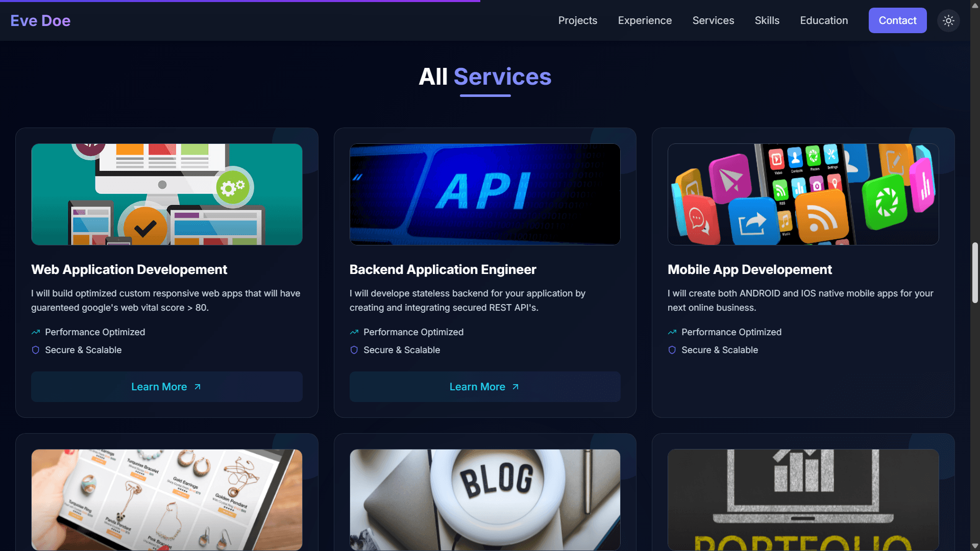Click the jewelry e-commerce tablet image
This screenshot has width=980, height=551.
166,499
